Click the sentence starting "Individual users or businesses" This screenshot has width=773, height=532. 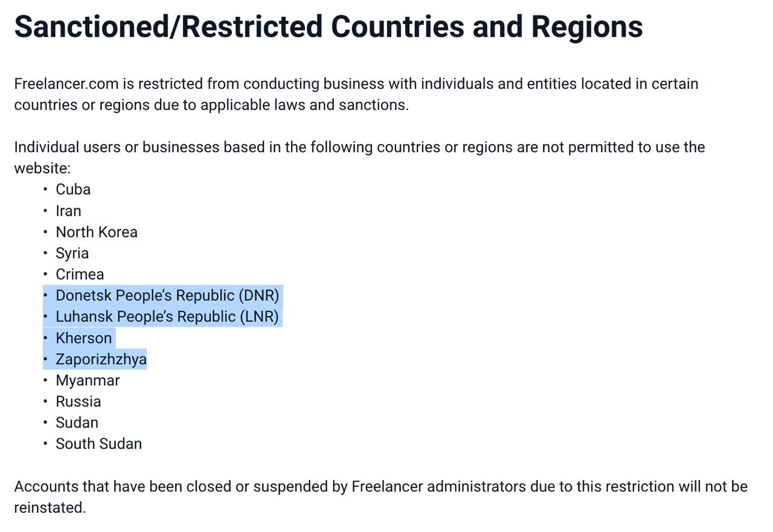[x=359, y=147]
